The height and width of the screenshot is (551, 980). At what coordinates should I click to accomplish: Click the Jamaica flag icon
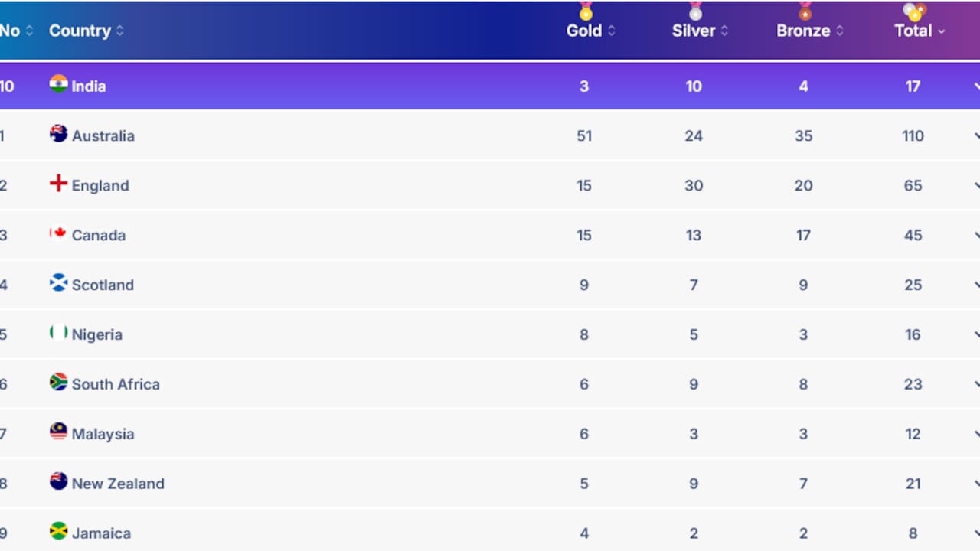pyautogui.click(x=58, y=531)
